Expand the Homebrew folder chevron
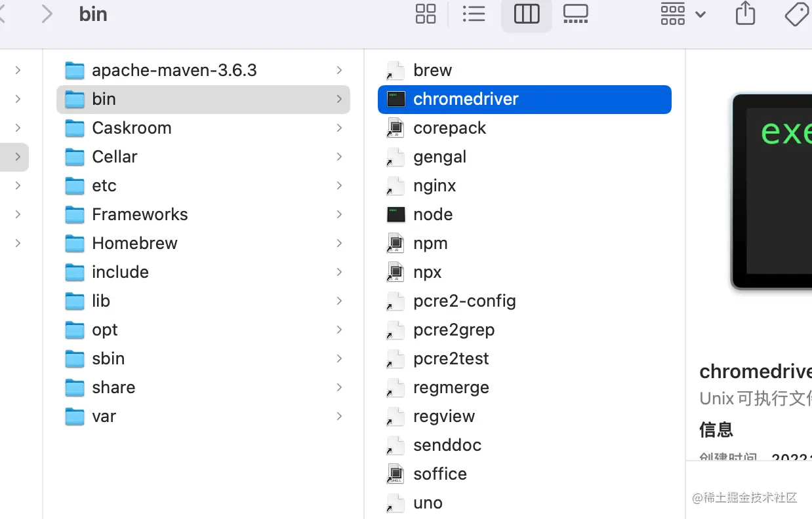Image resolution: width=812 pixels, height=519 pixels. (x=339, y=243)
